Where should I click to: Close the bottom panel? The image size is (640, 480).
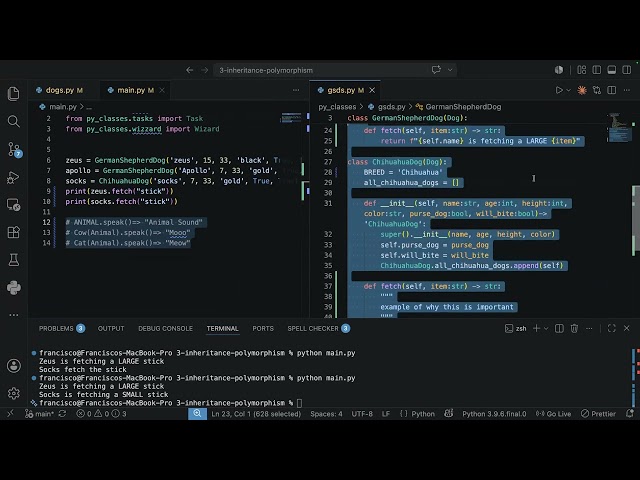point(627,329)
